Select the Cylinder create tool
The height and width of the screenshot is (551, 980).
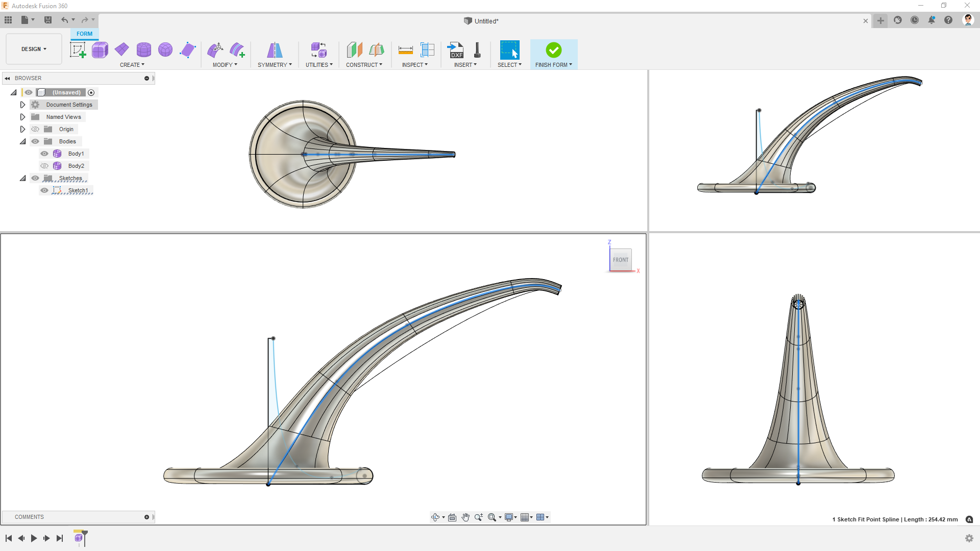tap(144, 49)
